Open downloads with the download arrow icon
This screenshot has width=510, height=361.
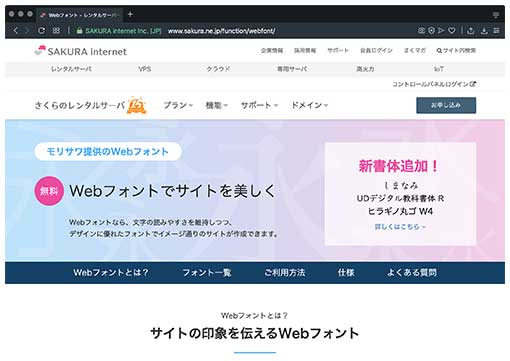coord(484,31)
